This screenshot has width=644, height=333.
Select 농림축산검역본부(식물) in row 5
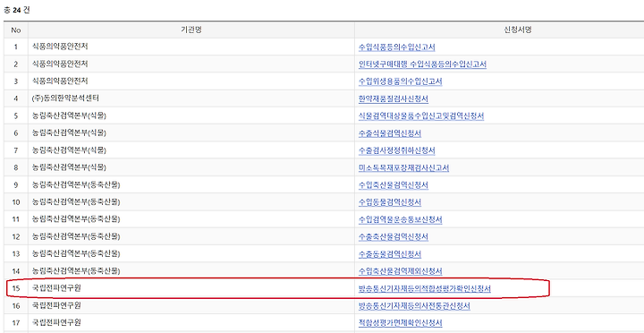(x=69, y=115)
